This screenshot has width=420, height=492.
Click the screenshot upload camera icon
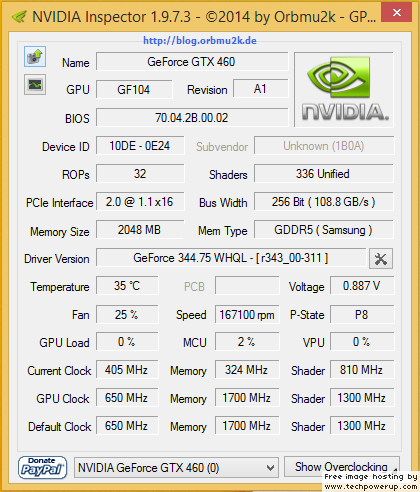pos(35,57)
